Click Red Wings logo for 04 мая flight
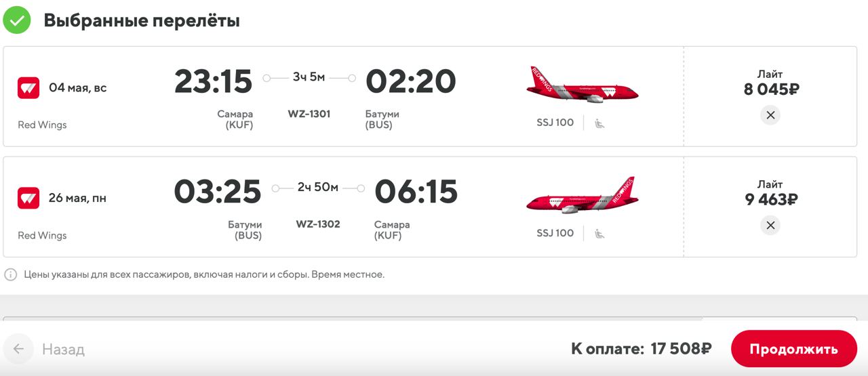Viewport: 868px width, 376px height. (28, 88)
